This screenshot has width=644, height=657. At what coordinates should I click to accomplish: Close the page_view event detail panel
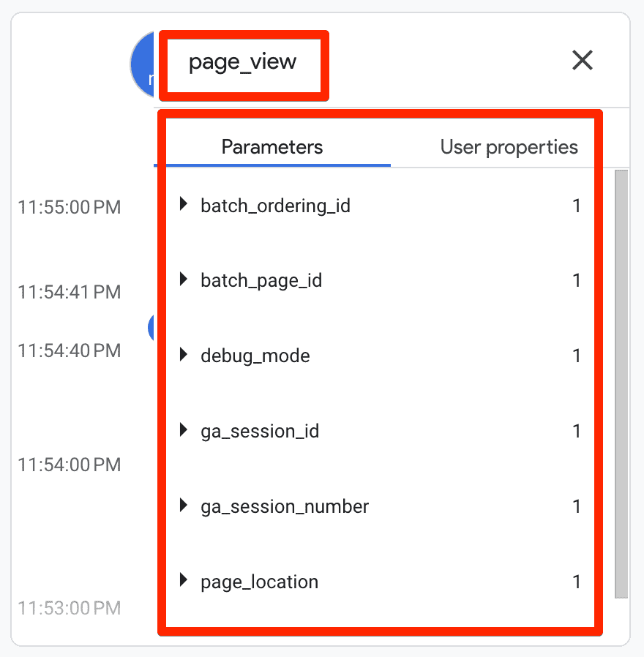tap(582, 61)
